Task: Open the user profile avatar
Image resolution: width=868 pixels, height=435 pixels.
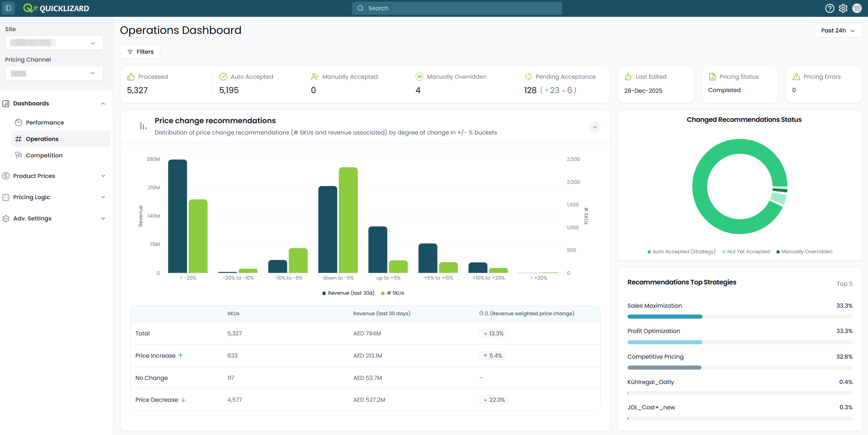Action: click(857, 8)
